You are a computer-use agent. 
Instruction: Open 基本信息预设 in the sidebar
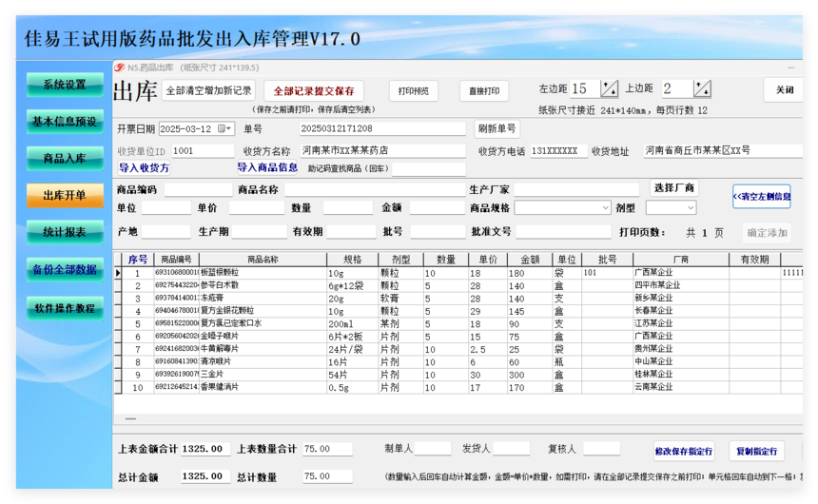pyautogui.click(x=65, y=122)
